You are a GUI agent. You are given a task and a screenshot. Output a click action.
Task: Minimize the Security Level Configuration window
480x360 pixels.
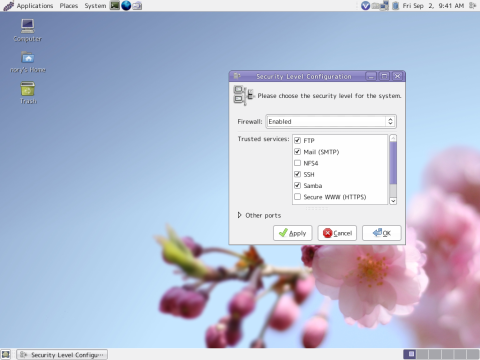(x=371, y=76)
